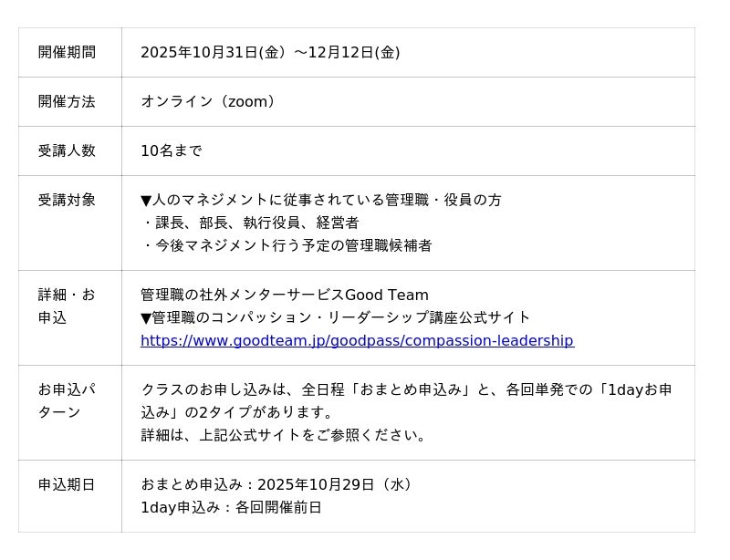Click the お申込パターン row label
The height and width of the screenshot is (560, 730).
coord(67,401)
